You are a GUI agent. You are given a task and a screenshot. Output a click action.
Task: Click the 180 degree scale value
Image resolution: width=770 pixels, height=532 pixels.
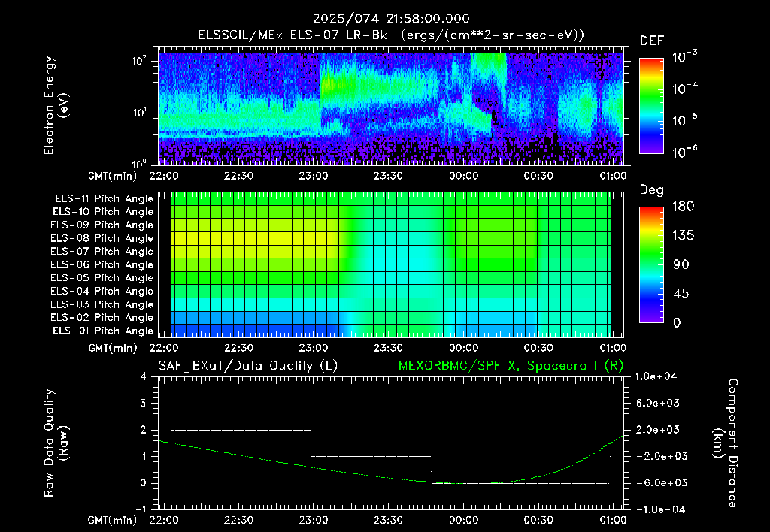pos(683,206)
